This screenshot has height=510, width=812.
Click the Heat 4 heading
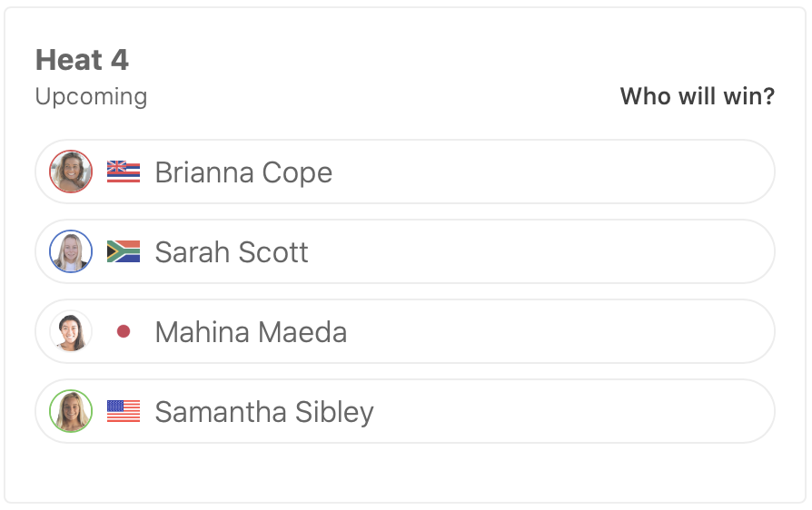(82, 60)
